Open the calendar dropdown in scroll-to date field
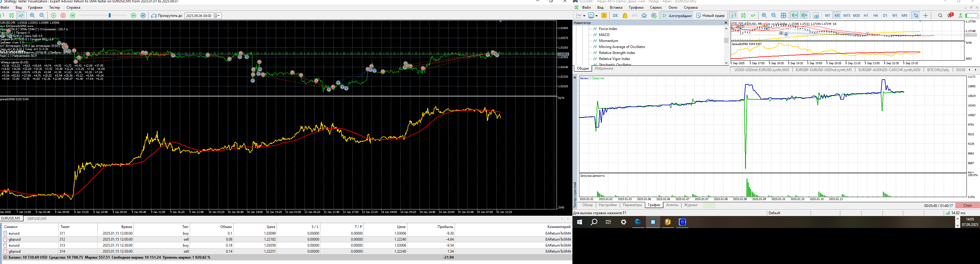This screenshot has height=264, width=980. click(217, 16)
